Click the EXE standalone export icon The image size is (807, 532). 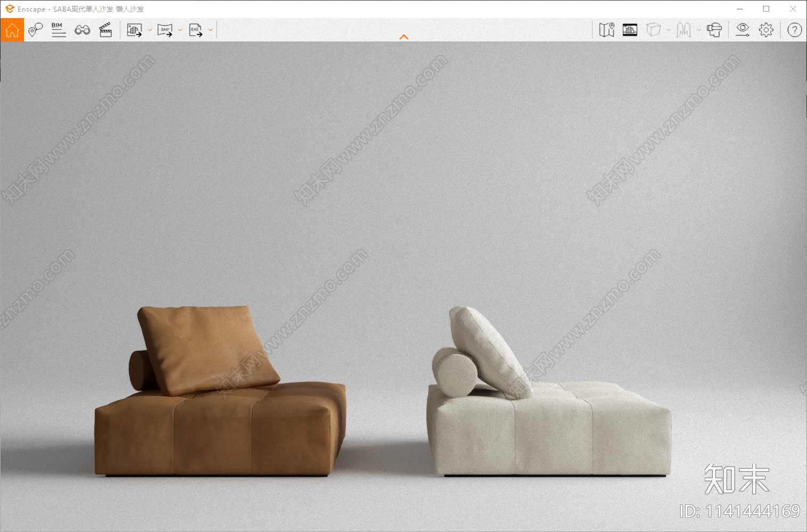click(195, 30)
